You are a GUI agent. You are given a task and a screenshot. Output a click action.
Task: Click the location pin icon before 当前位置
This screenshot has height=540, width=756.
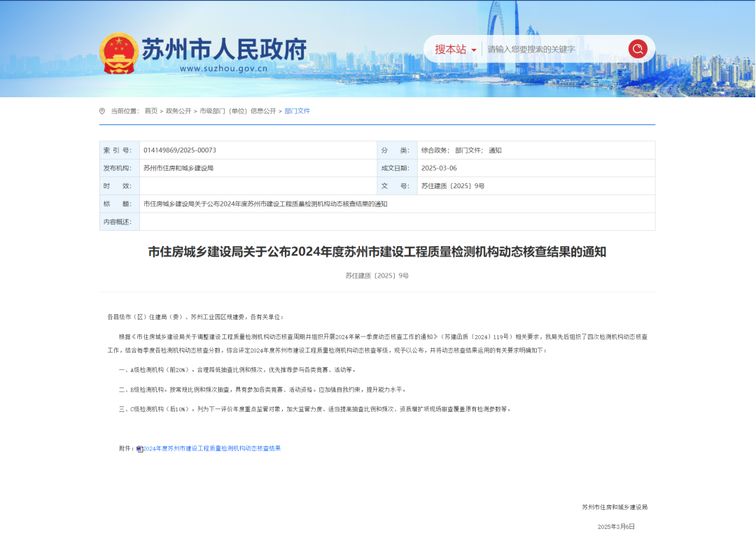click(x=102, y=111)
